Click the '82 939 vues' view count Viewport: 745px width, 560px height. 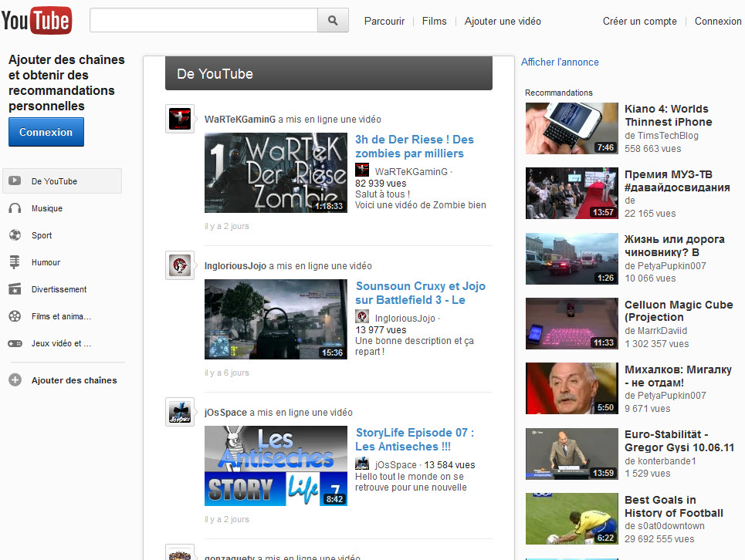coord(381,183)
